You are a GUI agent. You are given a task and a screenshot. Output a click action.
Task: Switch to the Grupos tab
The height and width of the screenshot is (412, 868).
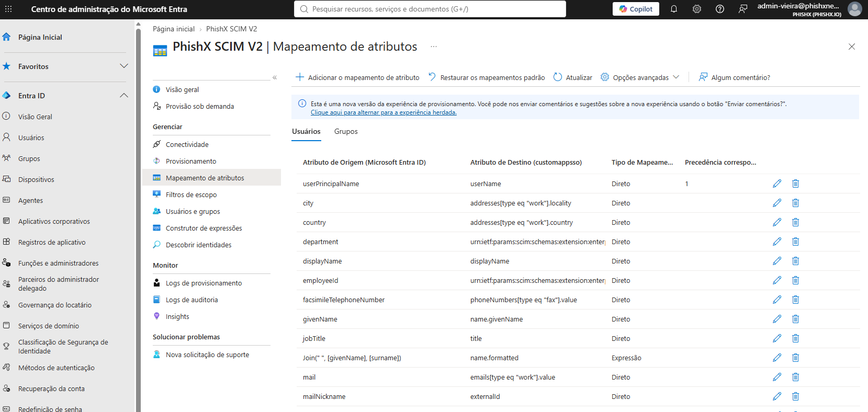(346, 131)
